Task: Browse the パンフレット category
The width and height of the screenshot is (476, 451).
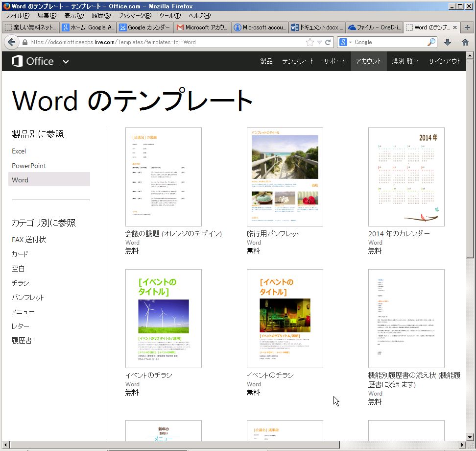Action: pyautogui.click(x=27, y=297)
